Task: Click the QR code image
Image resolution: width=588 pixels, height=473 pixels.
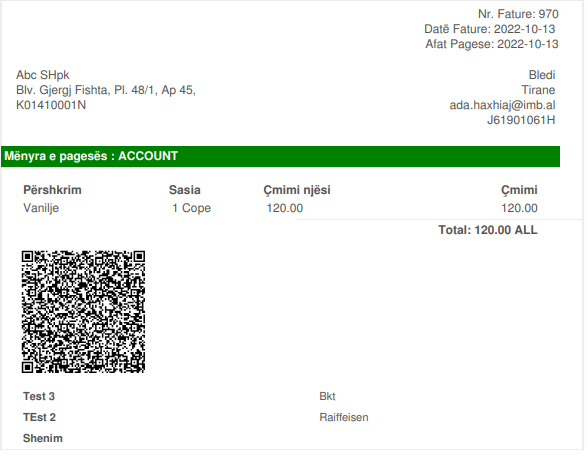Action: coord(83,312)
